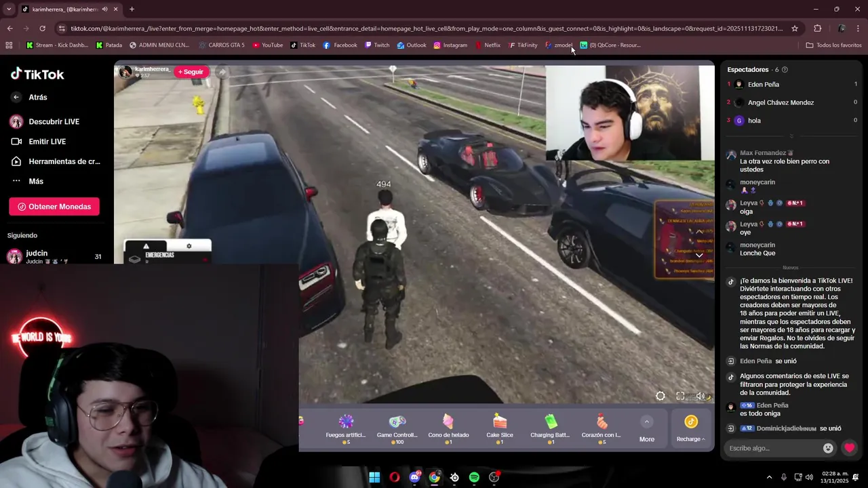Select viewer named hola

754,121
